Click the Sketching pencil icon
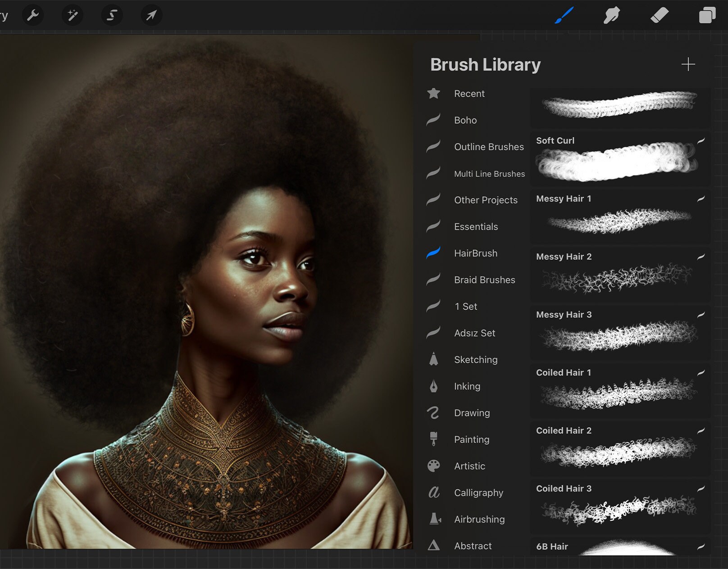 click(433, 360)
